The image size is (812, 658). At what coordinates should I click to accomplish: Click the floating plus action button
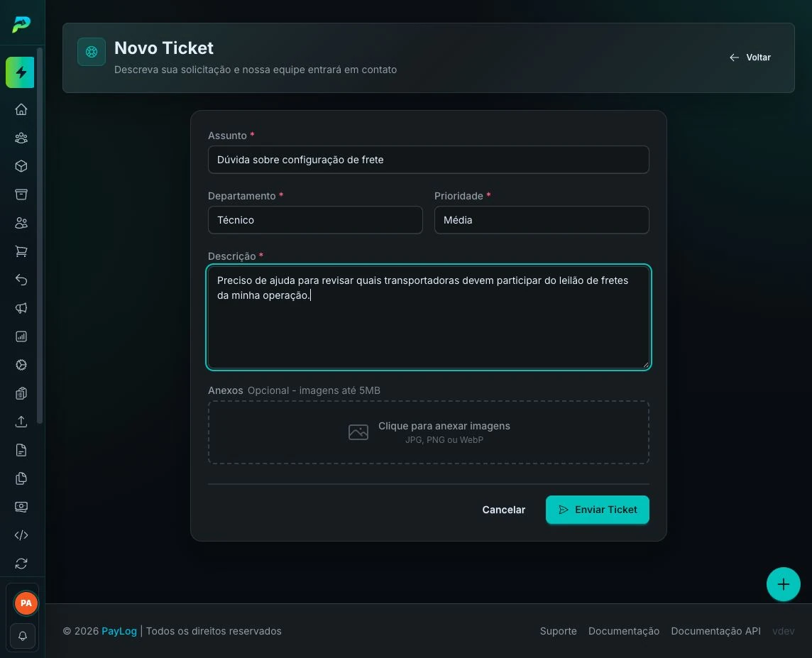tap(783, 584)
